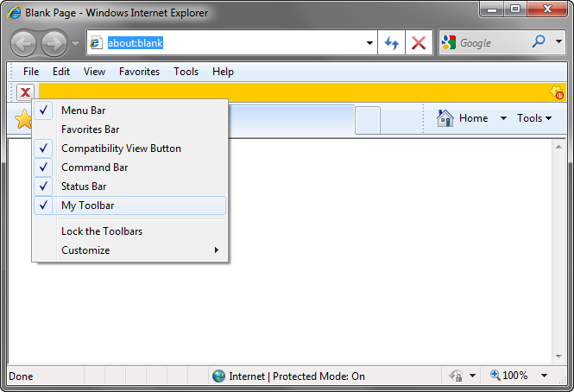Click the Google search provider icon
This screenshot has width=574, height=392.
[x=449, y=42]
